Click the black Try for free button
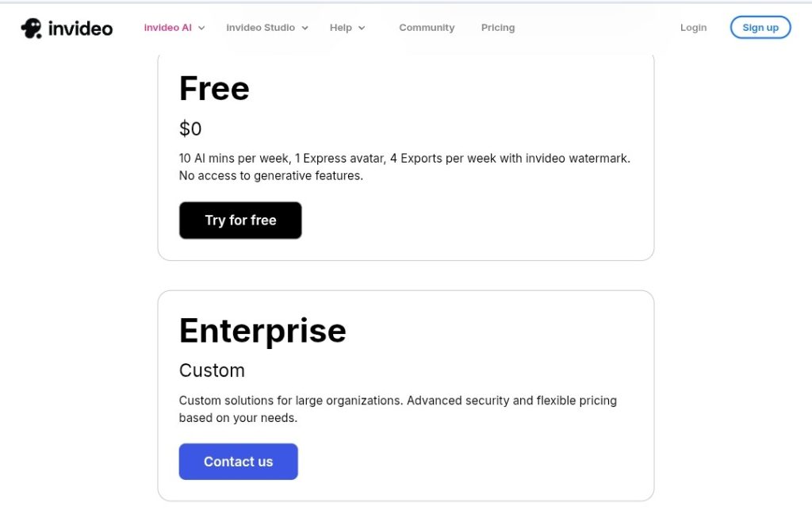The height and width of the screenshot is (510, 812). pyautogui.click(x=240, y=220)
